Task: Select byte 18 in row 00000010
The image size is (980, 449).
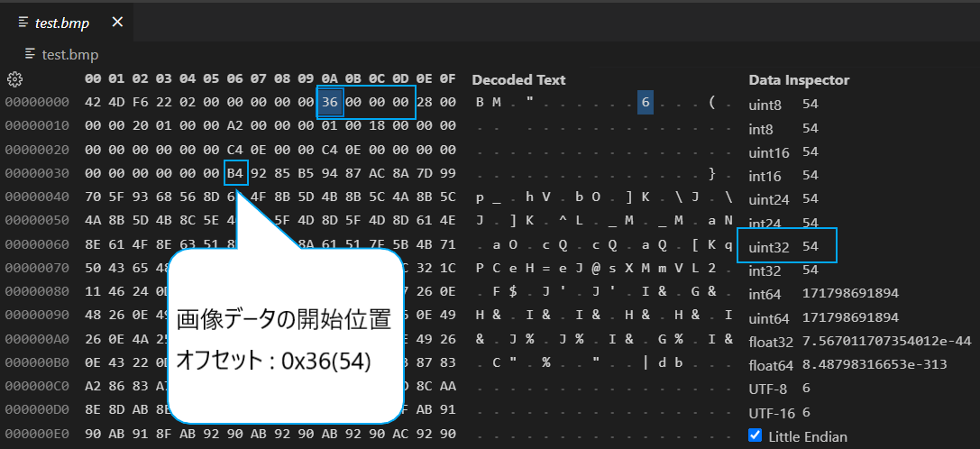Action: click(378, 125)
